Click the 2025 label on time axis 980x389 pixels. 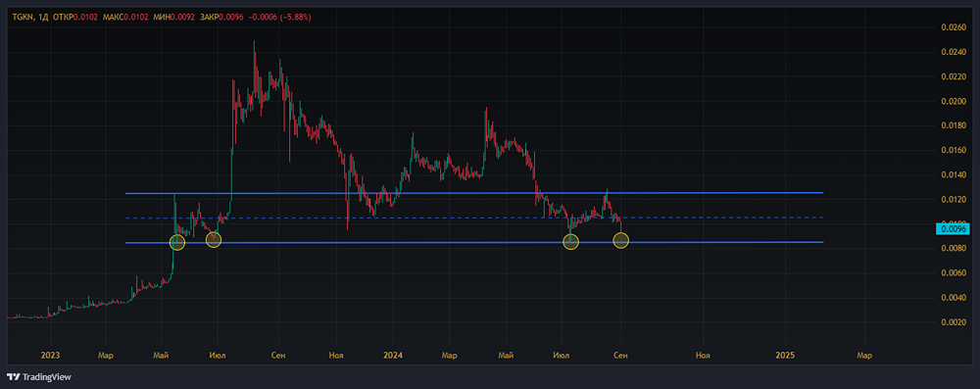784,356
